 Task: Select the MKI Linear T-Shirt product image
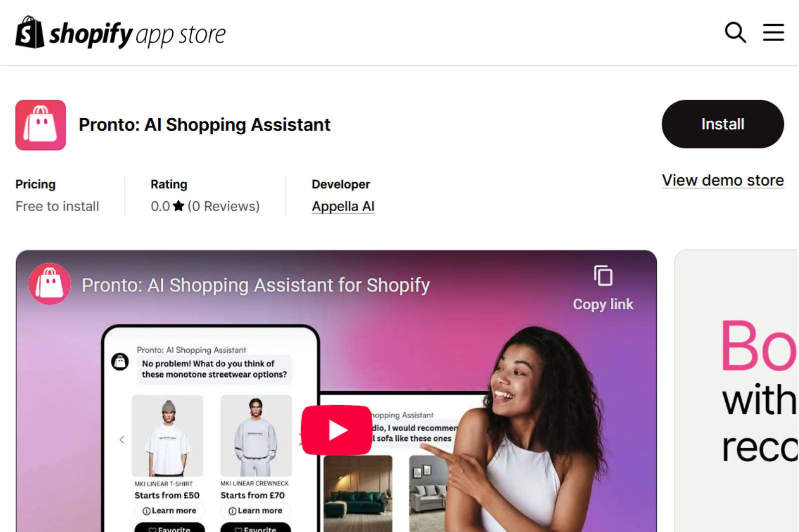[167, 436]
